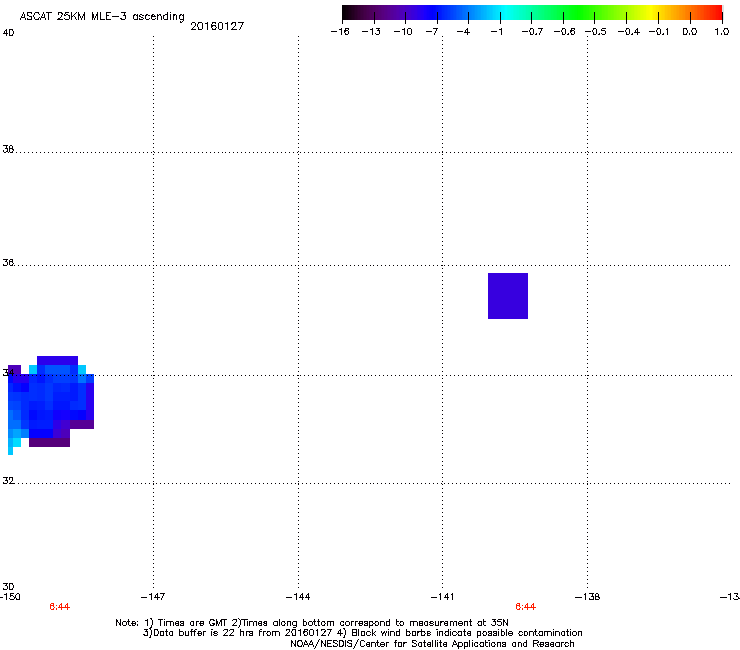The height and width of the screenshot is (650, 740).
Task: Click the isolated purple data rectangle near 36N
Action: (x=508, y=296)
